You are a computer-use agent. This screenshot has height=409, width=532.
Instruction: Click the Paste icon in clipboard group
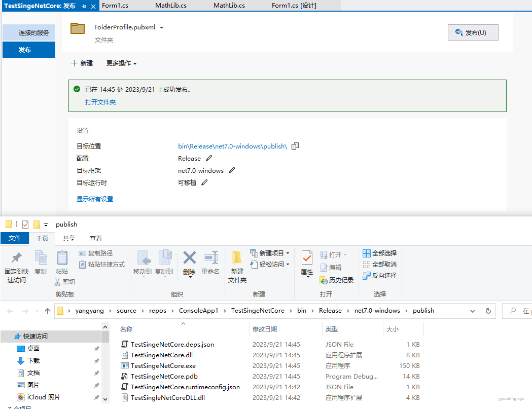point(62,258)
